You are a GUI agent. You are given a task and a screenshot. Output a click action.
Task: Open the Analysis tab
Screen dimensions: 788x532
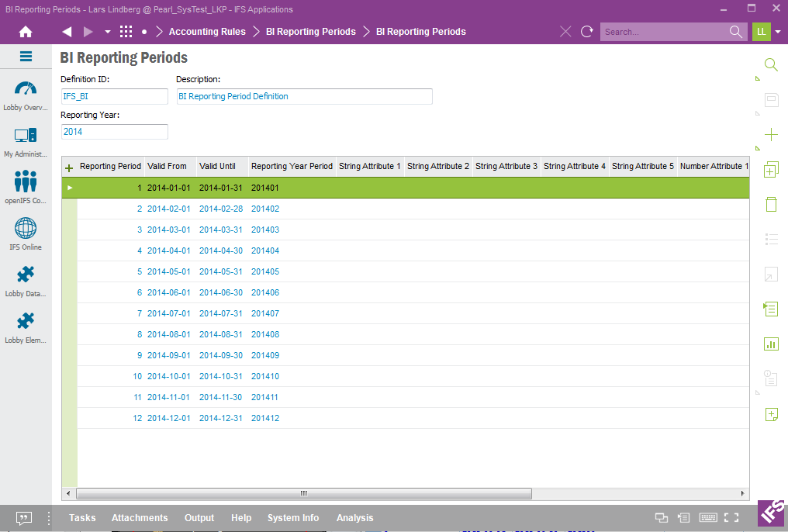354,518
